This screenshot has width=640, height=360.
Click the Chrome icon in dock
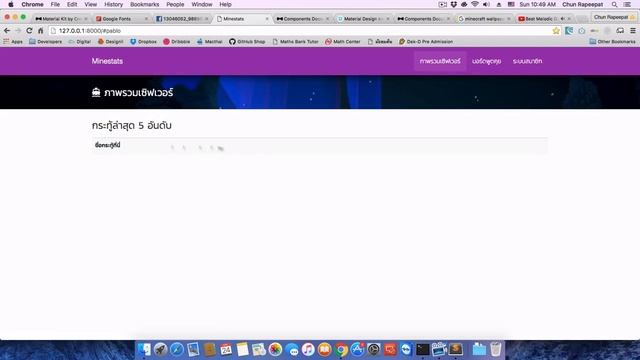[x=341, y=349]
